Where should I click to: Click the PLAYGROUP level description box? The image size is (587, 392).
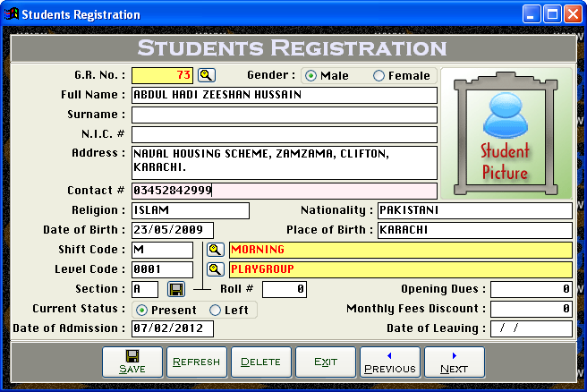click(401, 269)
